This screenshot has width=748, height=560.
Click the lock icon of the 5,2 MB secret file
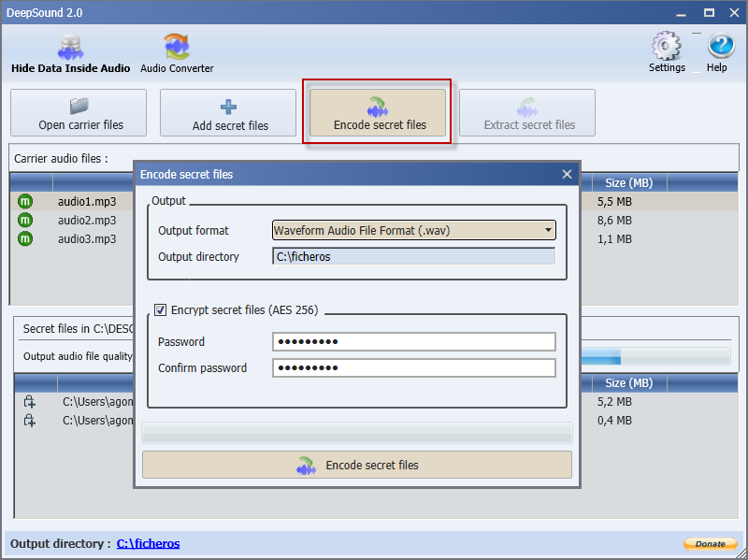point(30,402)
